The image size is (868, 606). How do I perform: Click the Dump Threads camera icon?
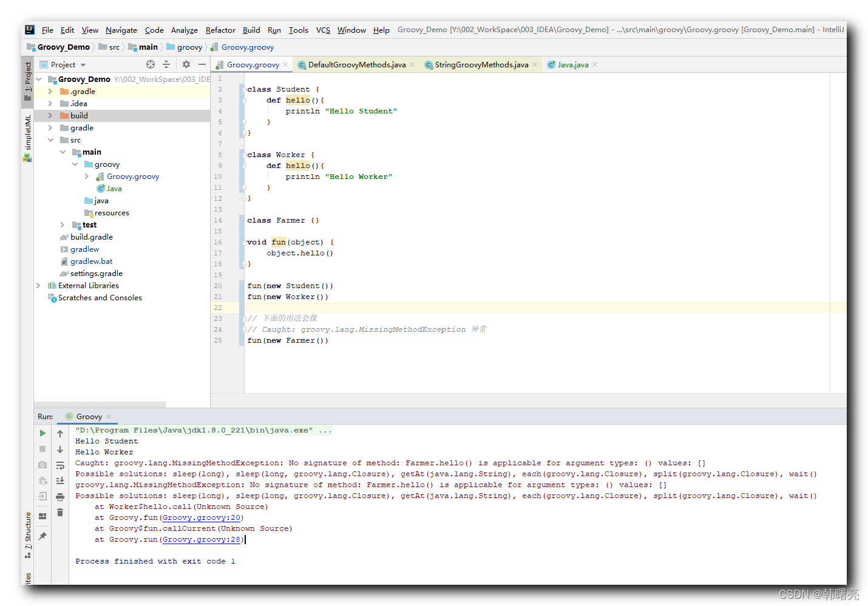42,465
